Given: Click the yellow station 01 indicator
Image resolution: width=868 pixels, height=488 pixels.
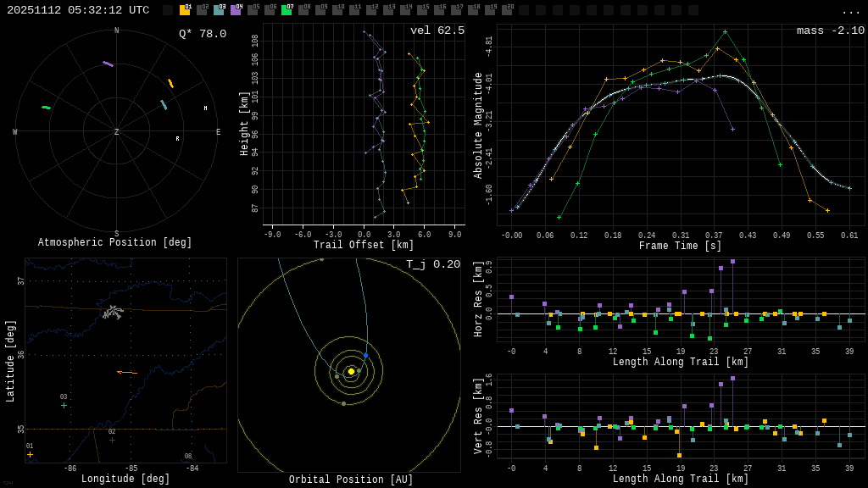Looking at the screenshot, I should pos(185,10).
